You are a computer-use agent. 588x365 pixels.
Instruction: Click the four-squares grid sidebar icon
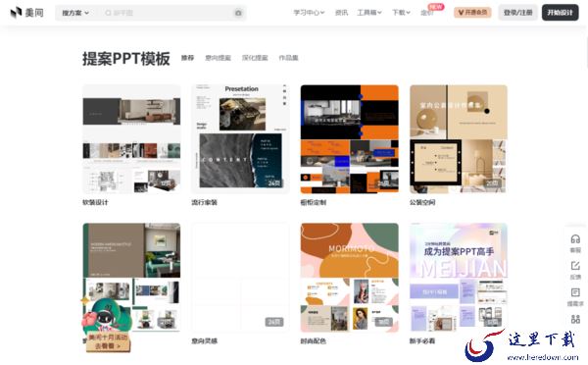(575, 319)
